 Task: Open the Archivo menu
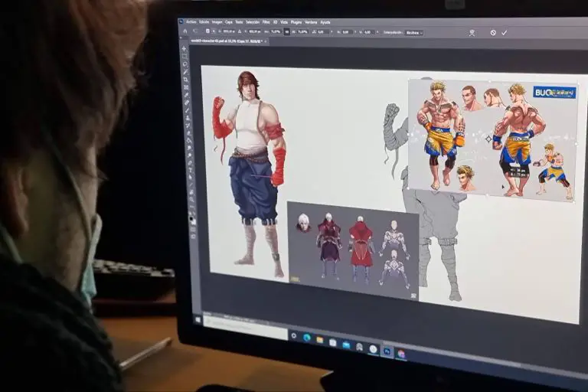click(191, 22)
